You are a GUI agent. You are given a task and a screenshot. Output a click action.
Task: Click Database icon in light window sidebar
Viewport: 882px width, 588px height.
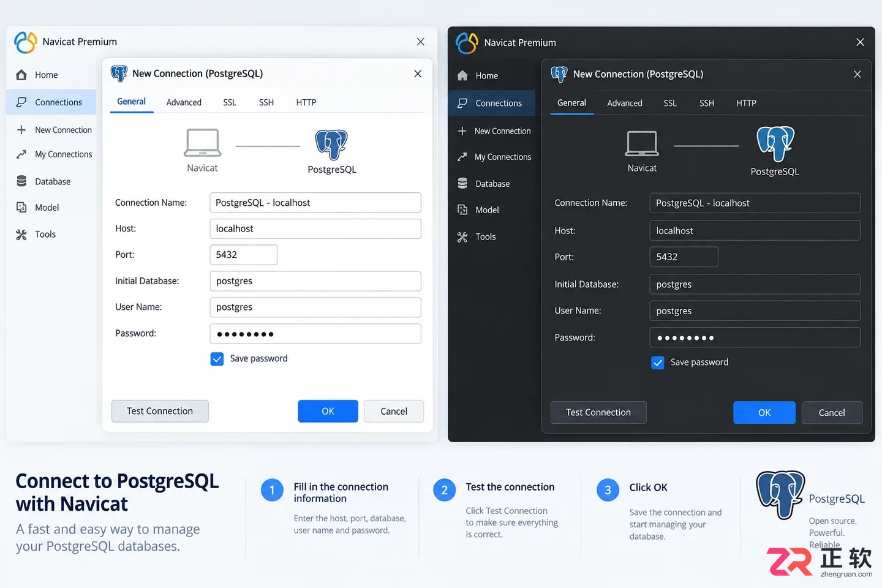pos(21,181)
